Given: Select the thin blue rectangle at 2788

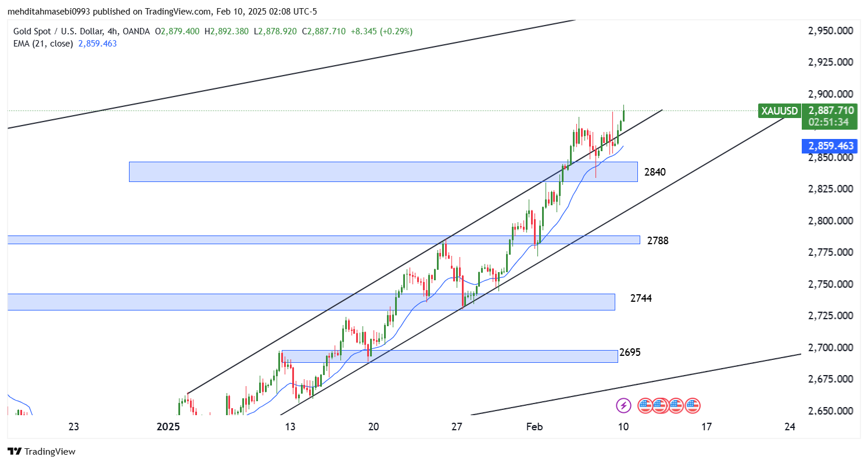Looking at the screenshot, I should (324, 240).
